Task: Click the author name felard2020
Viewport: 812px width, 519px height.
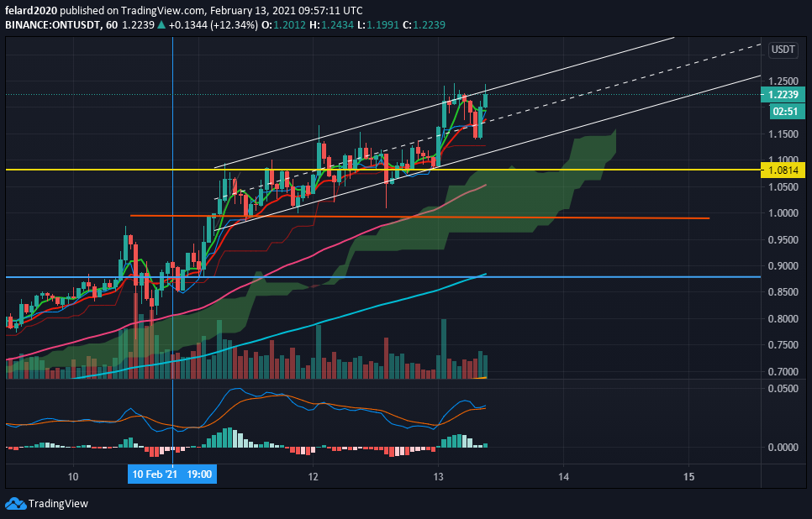Action: tap(31, 10)
